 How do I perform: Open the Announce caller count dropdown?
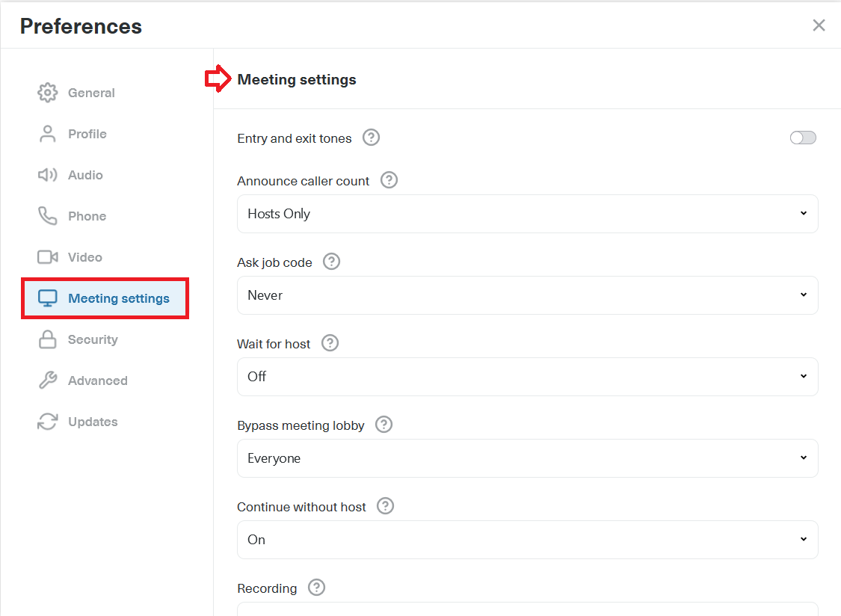(x=527, y=214)
